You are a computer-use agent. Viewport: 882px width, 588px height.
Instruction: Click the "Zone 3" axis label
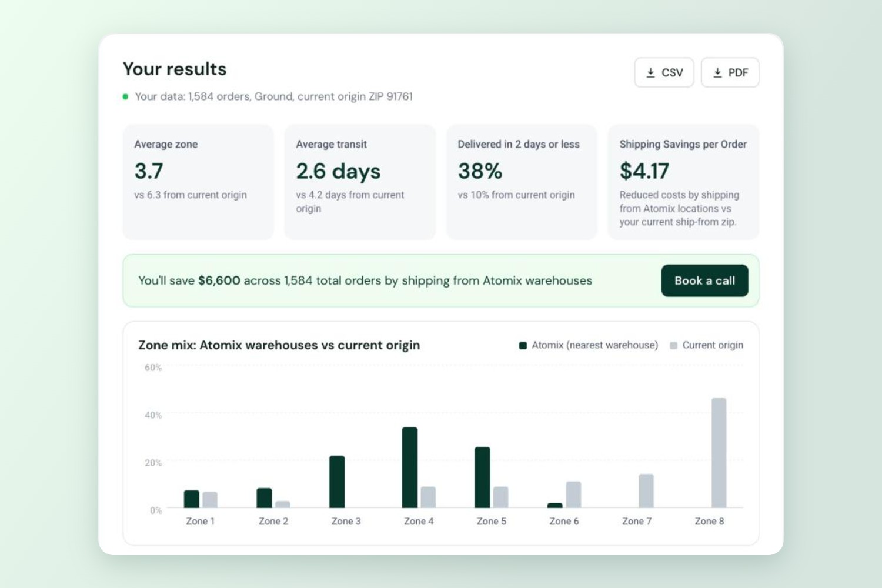[x=346, y=521]
